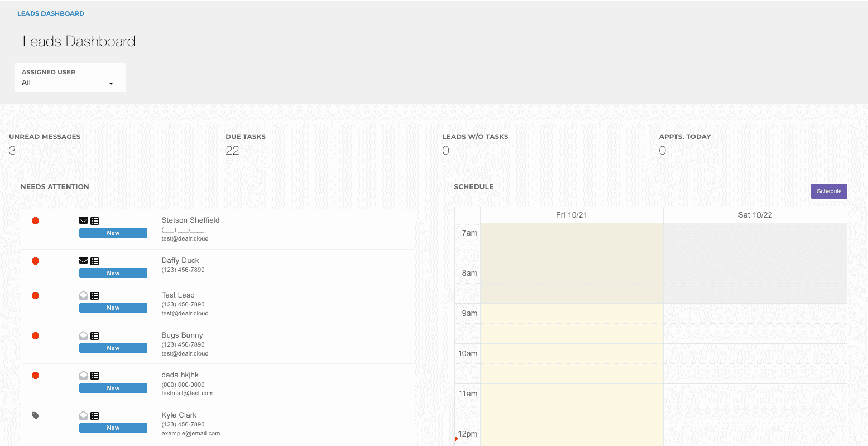Image resolution: width=868 pixels, height=446 pixels.
Task: Click the opened envelope icon for Test Lead
Action: (83, 296)
